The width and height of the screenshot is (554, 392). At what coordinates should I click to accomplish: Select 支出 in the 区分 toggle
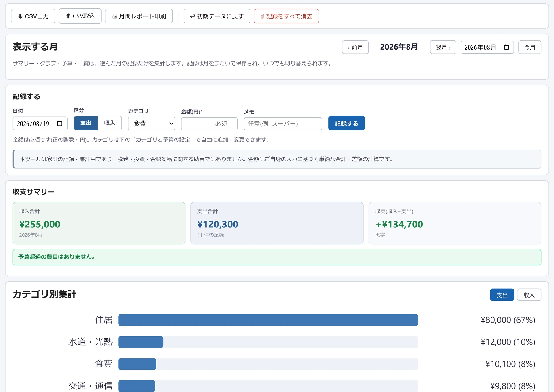[86, 123]
